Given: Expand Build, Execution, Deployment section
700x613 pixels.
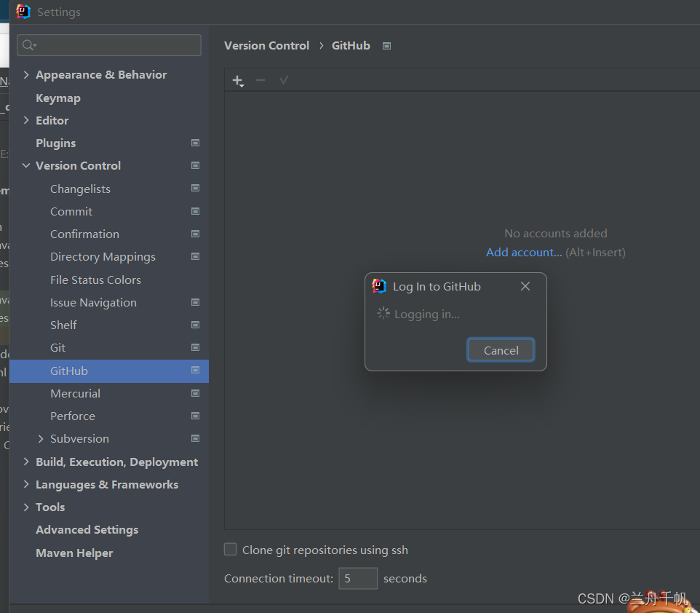Looking at the screenshot, I should (x=26, y=462).
